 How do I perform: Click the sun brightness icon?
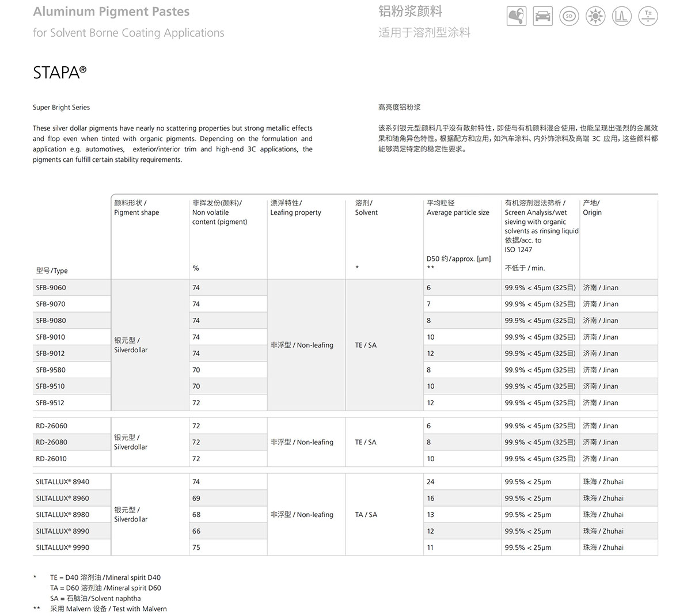pyautogui.click(x=595, y=16)
